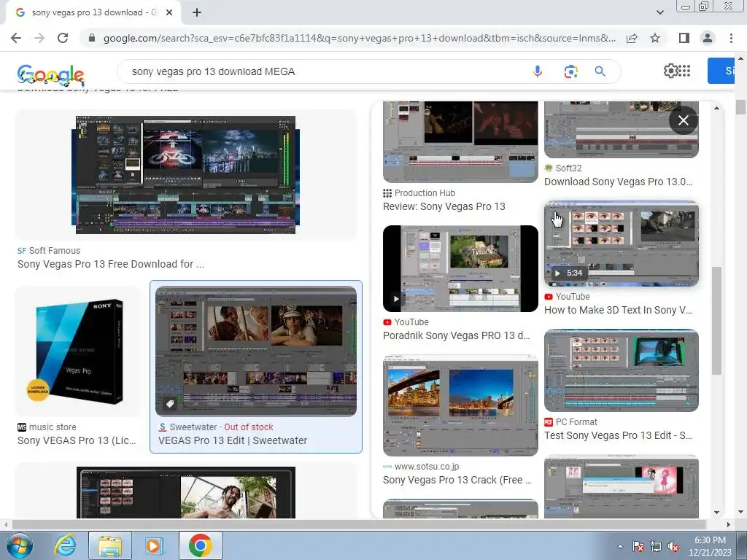Open the Windows Start menu
The width and height of the screenshot is (747, 560).
coord(19,545)
